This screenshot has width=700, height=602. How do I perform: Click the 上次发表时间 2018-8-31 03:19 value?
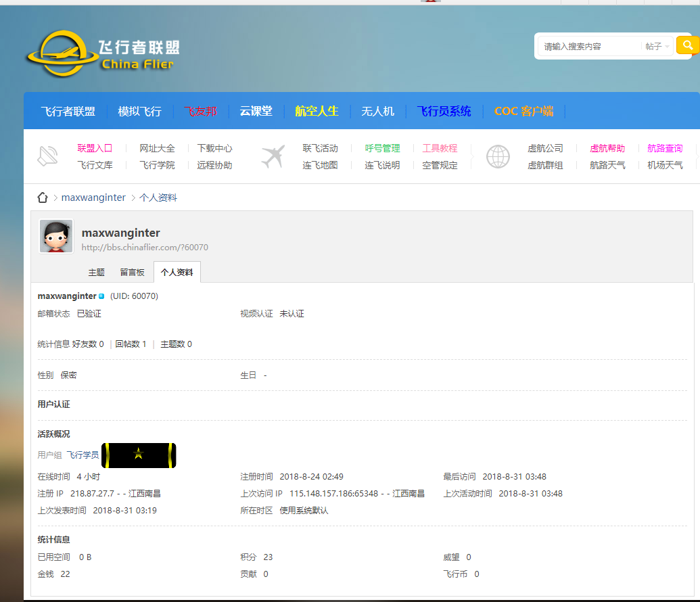(125, 511)
